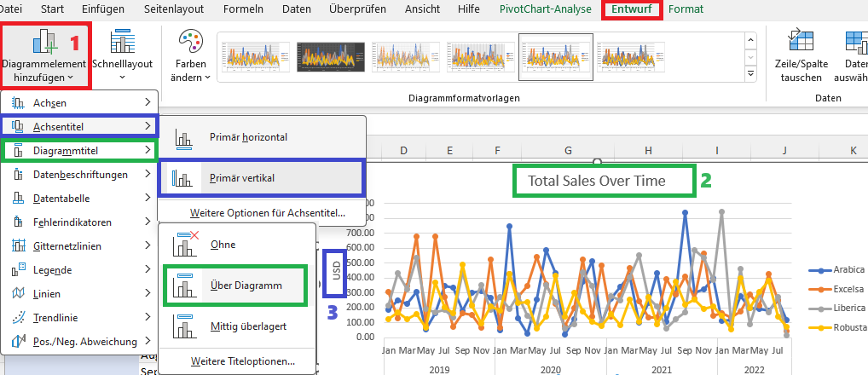Choose Über Diagramm title option
The width and height of the screenshot is (868, 375).
point(237,286)
